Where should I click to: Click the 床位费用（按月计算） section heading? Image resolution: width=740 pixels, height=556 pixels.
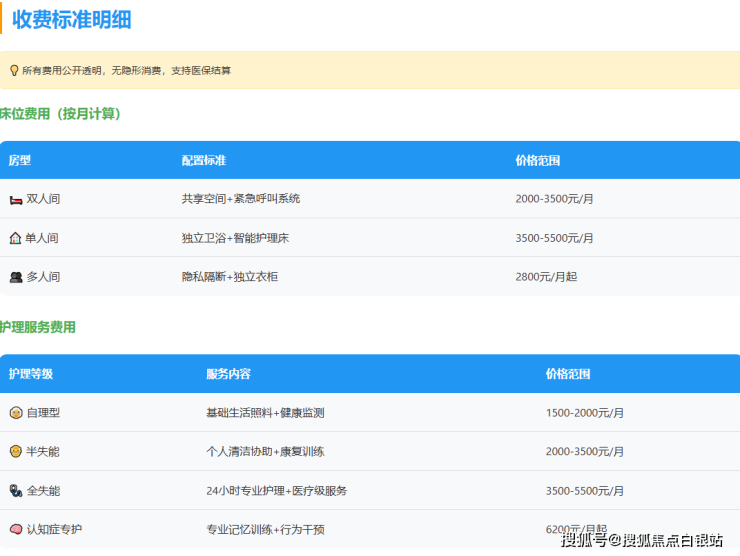pos(61,114)
